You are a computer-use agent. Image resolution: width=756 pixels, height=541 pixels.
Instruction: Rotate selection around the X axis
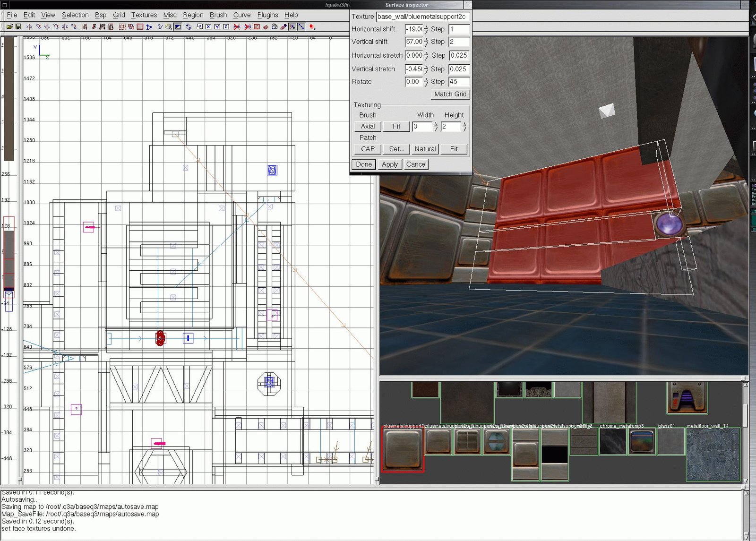pyautogui.click(x=38, y=26)
